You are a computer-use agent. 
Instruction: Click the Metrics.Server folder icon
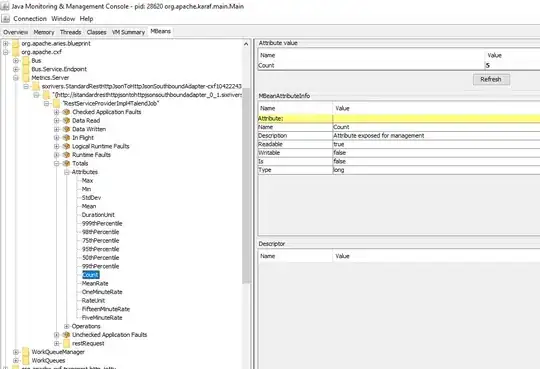pyautogui.click(x=26, y=78)
